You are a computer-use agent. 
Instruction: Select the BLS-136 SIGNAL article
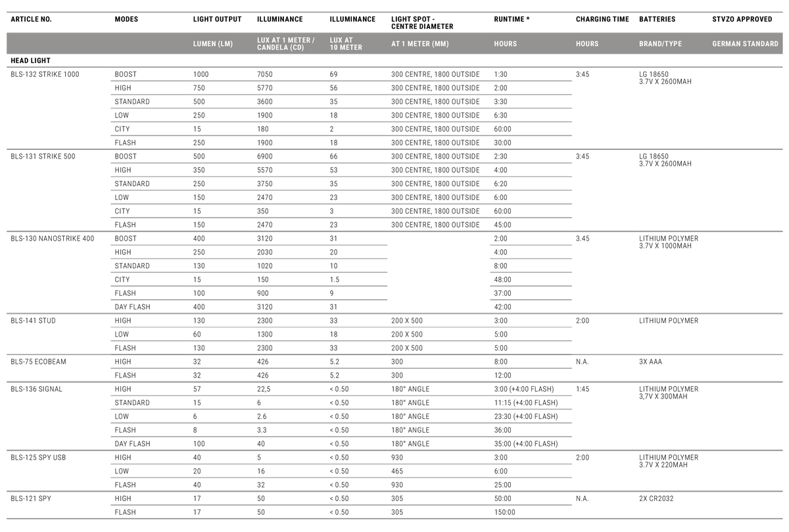(36, 389)
